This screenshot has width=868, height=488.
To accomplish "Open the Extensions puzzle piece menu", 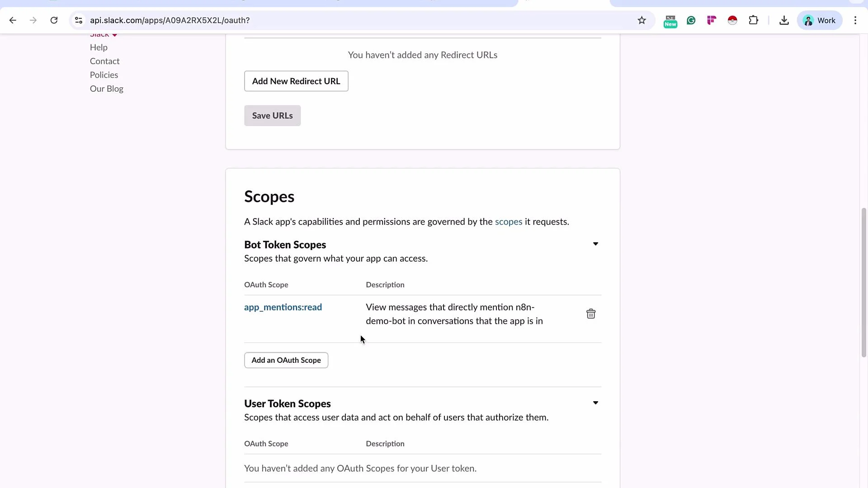I will click(753, 20).
